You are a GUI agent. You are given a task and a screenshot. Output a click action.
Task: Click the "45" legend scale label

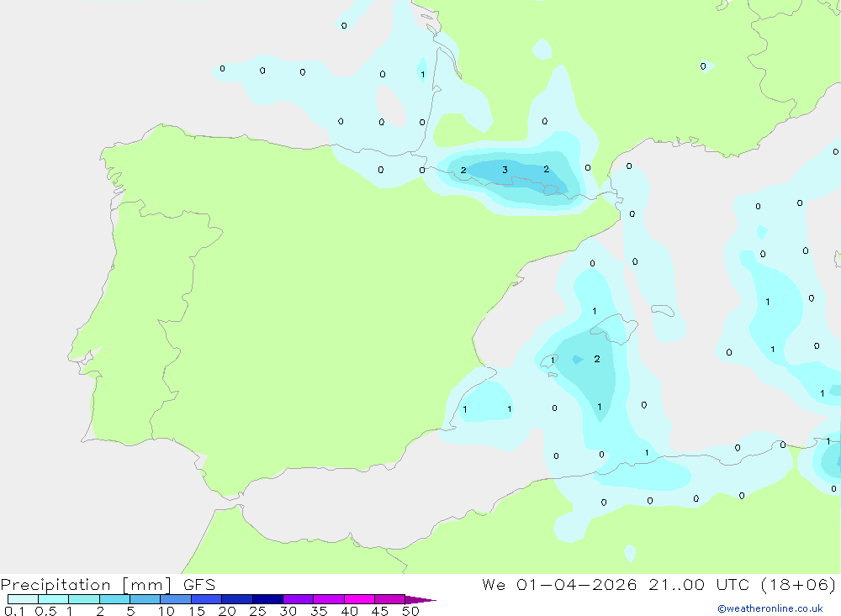pos(380,611)
